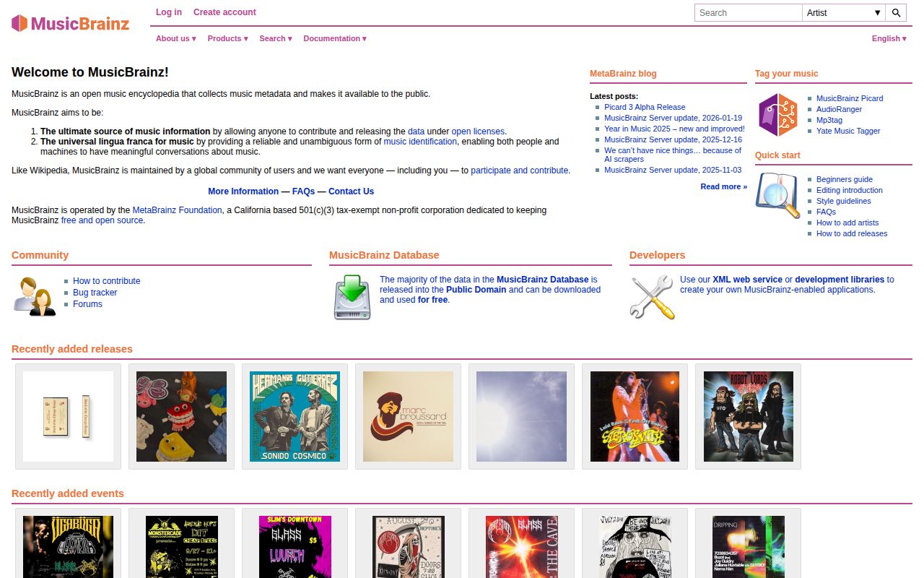Viewport: 924px width, 578px height.
Task: Open the English language selector
Action: (887, 38)
